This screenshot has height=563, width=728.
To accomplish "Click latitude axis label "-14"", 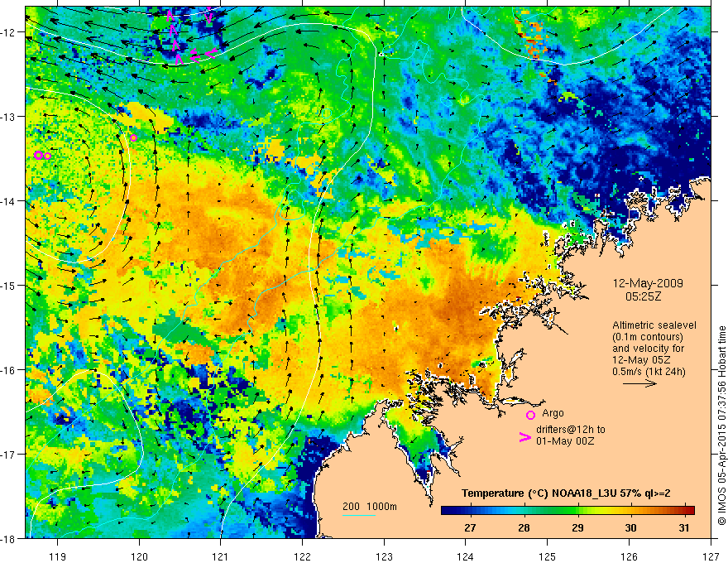I will pos(8,201).
